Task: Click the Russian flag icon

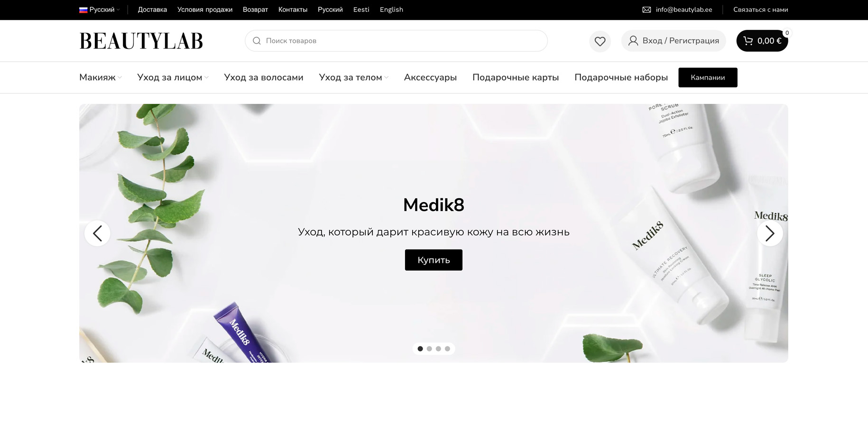Action: pos(83,10)
